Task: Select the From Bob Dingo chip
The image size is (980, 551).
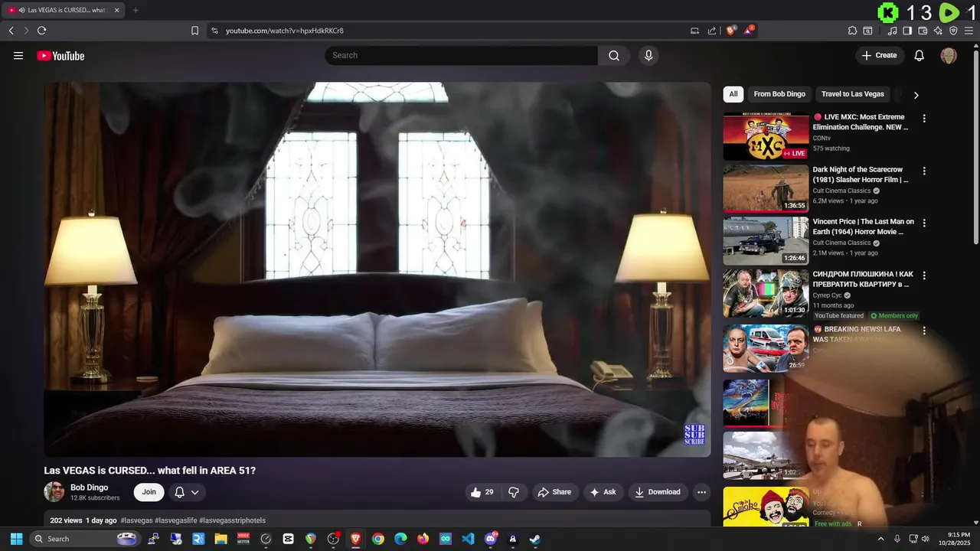Action: pyautogui.click(x=779, y=94)
